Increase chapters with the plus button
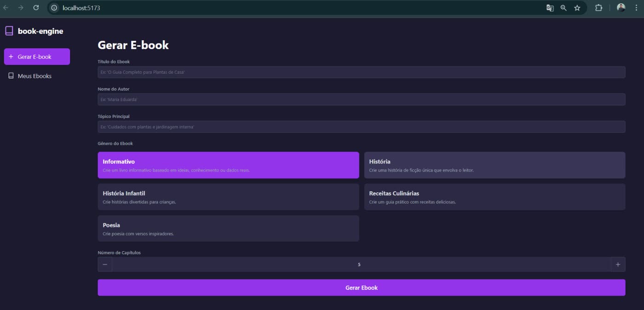This screenshot has height=310, width=644. pyautogui.click(x=618, y=264)
